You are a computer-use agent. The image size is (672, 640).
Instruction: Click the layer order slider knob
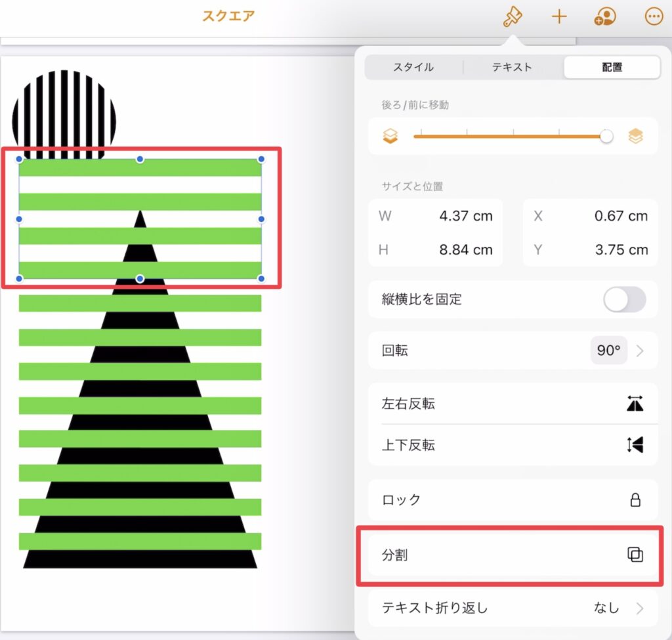[x=606, y=137]
